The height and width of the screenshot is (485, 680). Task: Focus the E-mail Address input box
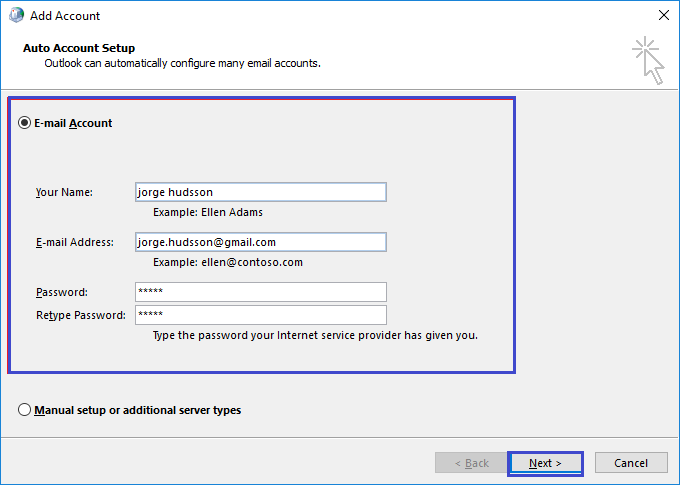pyautogui.click(x=261, y=242)
